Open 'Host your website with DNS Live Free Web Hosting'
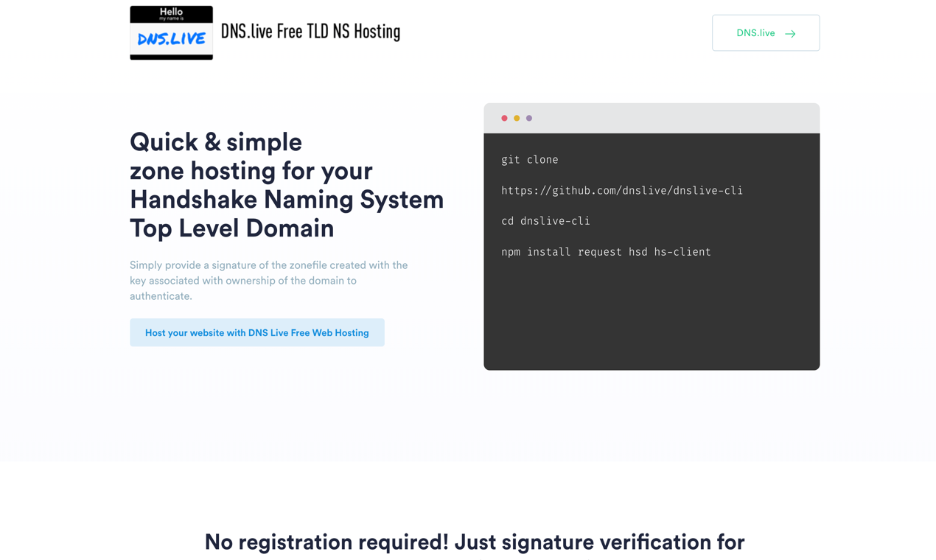The width and height of the screenshot is (936, 560). click(256, 332)
